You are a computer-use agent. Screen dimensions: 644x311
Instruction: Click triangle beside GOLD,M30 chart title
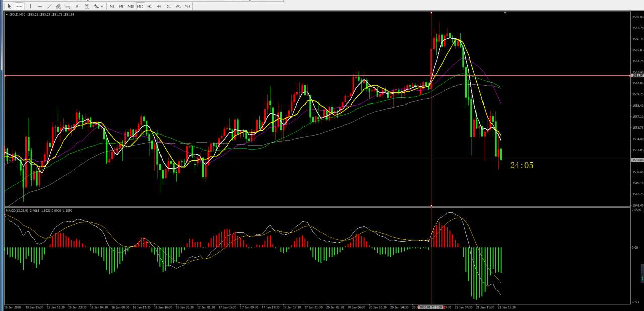pyautogui.click(x=7, y=14)
